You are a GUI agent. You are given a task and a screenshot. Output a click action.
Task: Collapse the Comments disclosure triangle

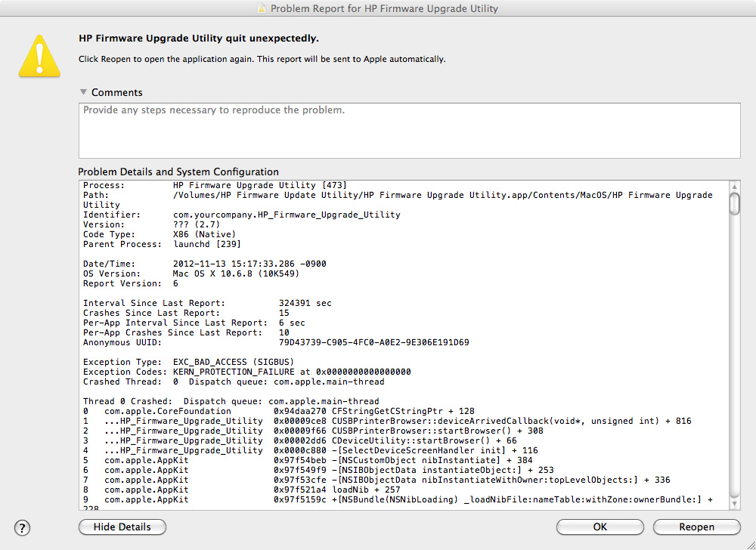click(83, 92)
